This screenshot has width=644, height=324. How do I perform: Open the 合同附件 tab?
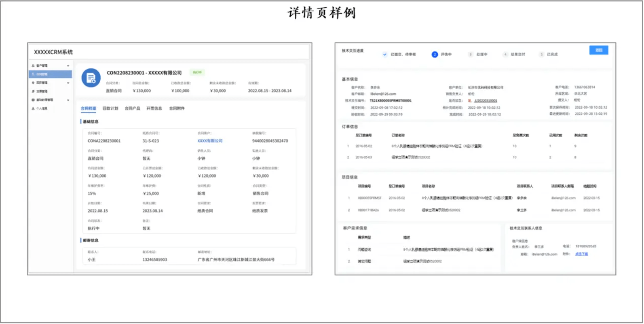[177, 108]
